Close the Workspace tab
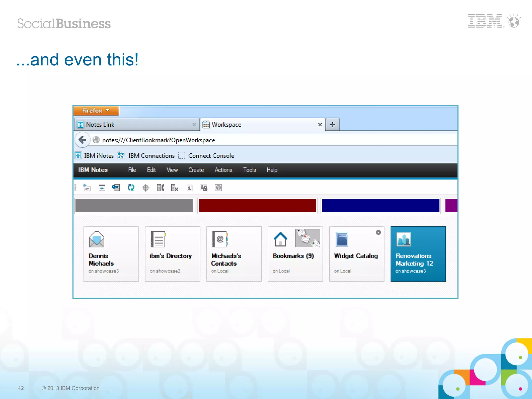 tap(320, 125)
